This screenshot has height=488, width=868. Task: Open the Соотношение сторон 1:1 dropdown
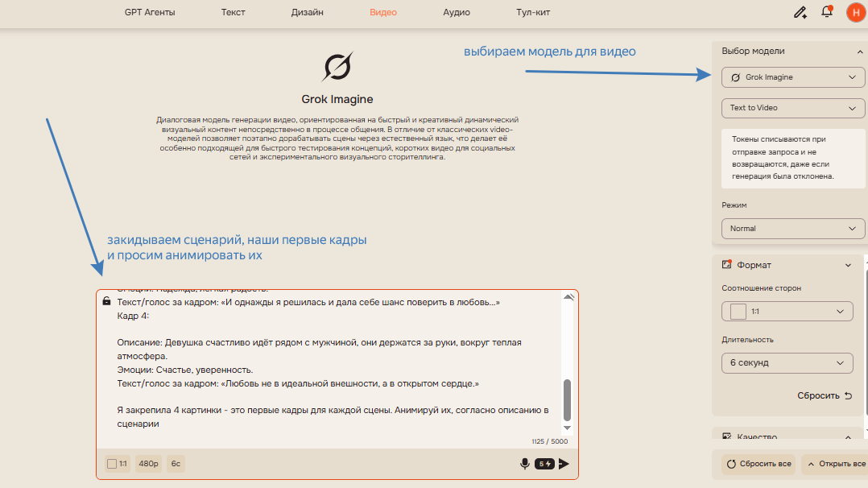[x=787, y=312]
